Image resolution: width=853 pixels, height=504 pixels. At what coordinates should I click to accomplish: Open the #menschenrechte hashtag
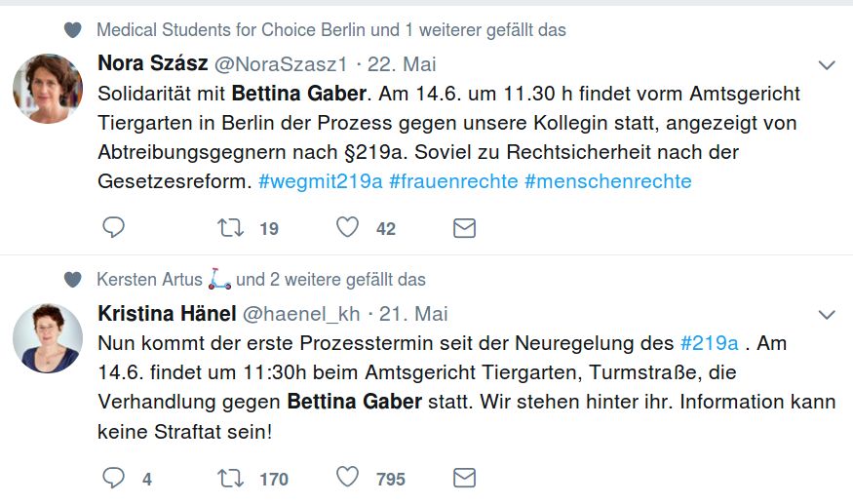click(x=607, y=181)
